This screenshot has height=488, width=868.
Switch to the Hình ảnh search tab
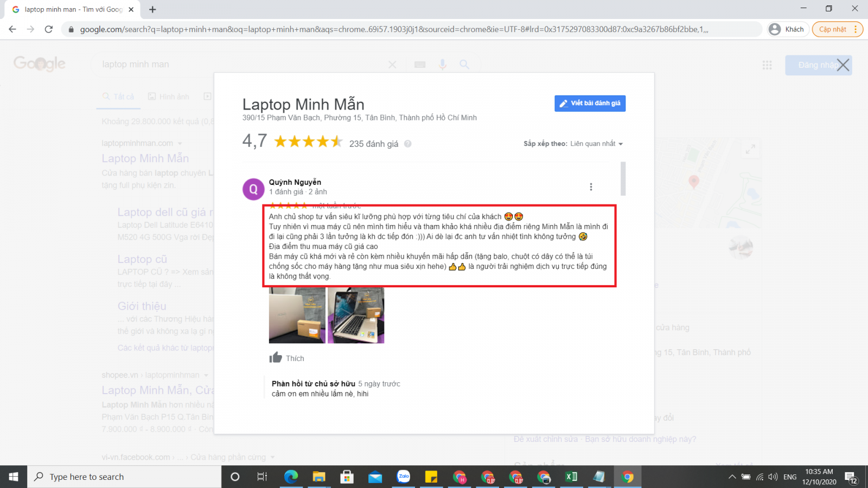(x=169, y=97)
